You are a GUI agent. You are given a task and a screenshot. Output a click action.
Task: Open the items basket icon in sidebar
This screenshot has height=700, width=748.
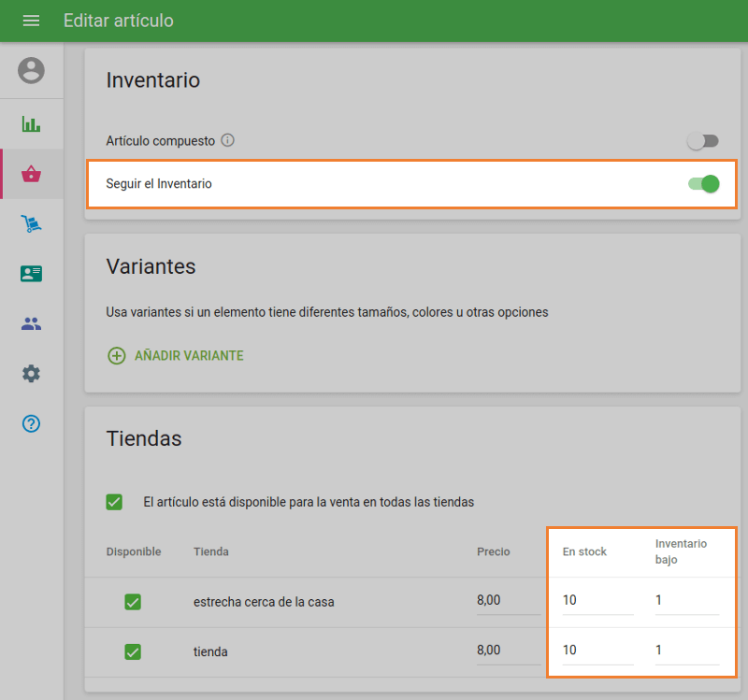click(x=31, y=174)
